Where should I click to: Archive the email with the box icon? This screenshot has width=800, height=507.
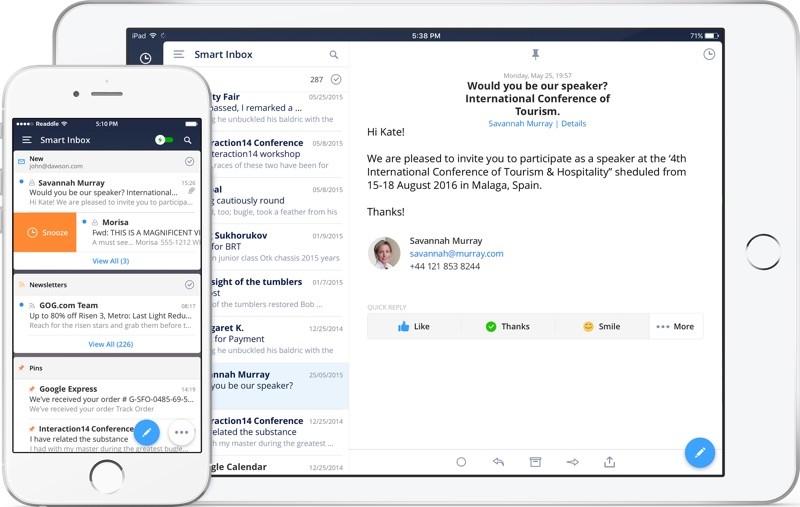535,462
